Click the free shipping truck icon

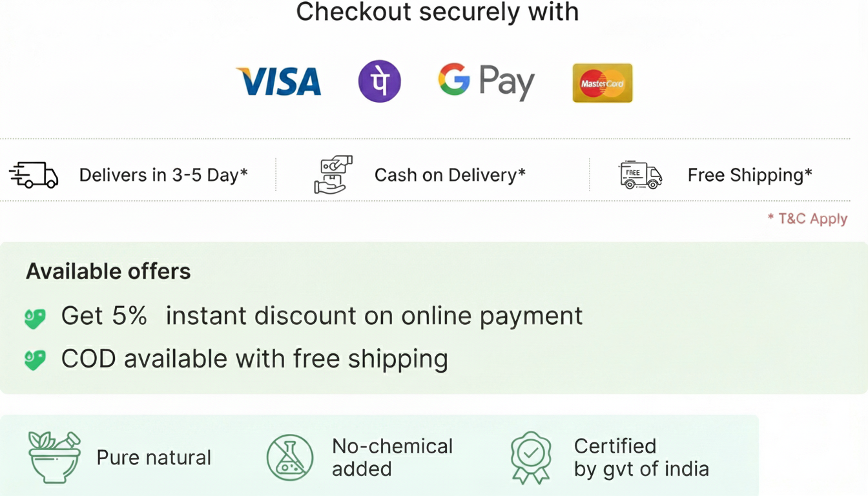pyautogui.click(x=641, y=175)
